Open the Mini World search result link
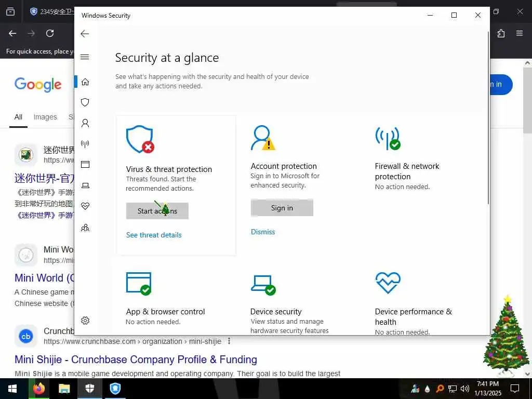The height and width of the screenshot is (399, 532). [x=44, y=278]
